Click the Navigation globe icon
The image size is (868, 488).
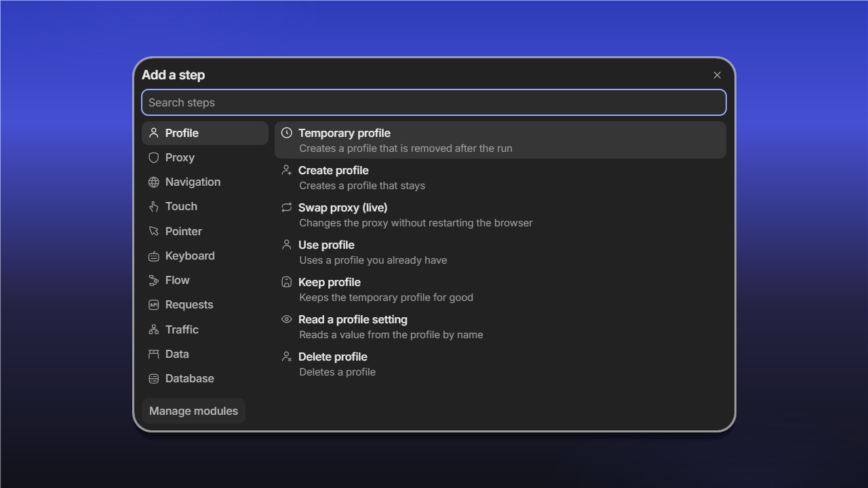click(x=154, y=182)
